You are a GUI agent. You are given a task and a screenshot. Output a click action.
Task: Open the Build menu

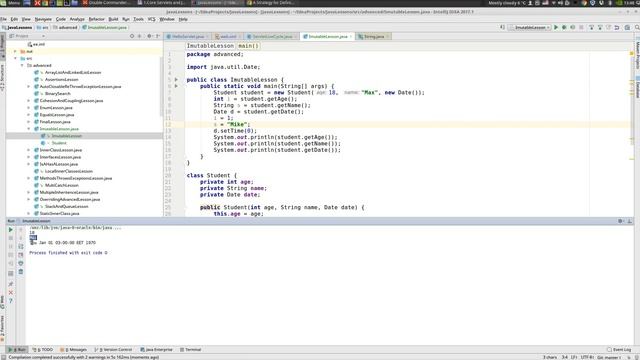point(113,19)
